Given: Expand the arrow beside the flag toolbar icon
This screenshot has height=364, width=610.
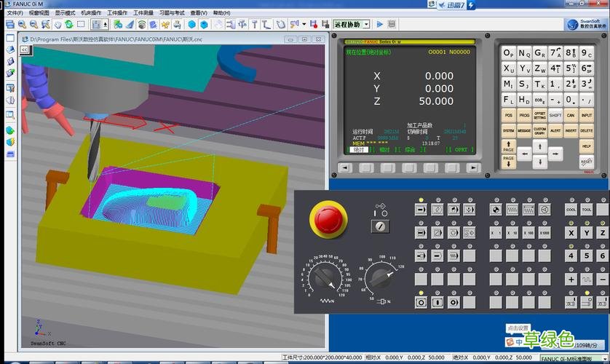Looking at the screenshot, I should point(304,25).
